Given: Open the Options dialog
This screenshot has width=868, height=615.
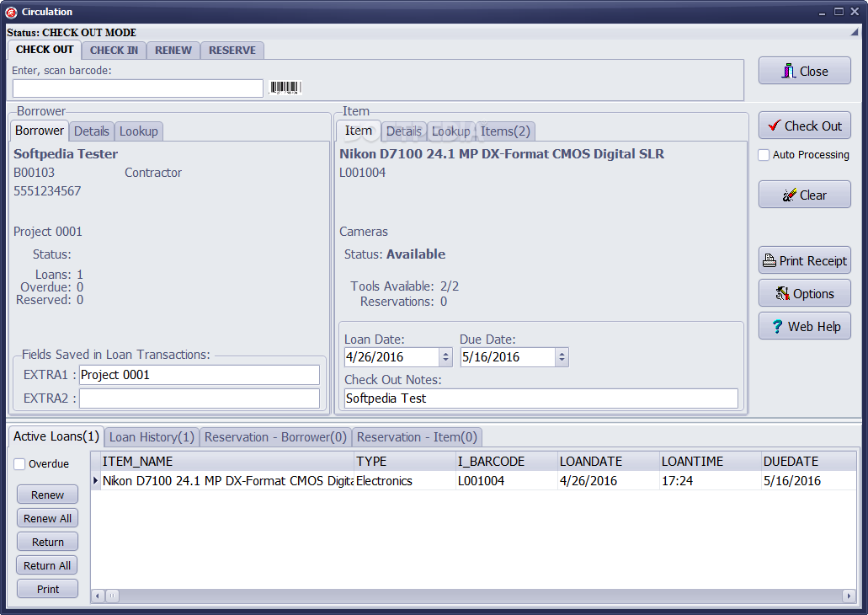Looking at the screenshot, I should (804, 293).
